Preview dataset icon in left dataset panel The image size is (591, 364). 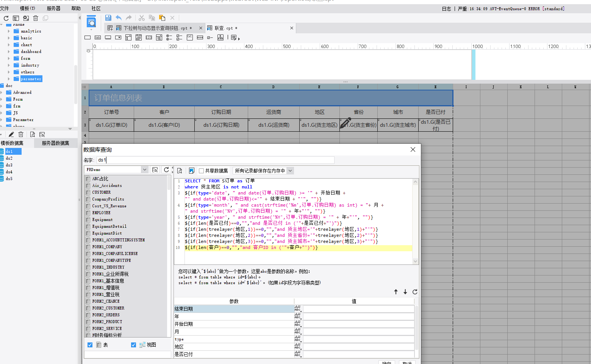point(33,134)
